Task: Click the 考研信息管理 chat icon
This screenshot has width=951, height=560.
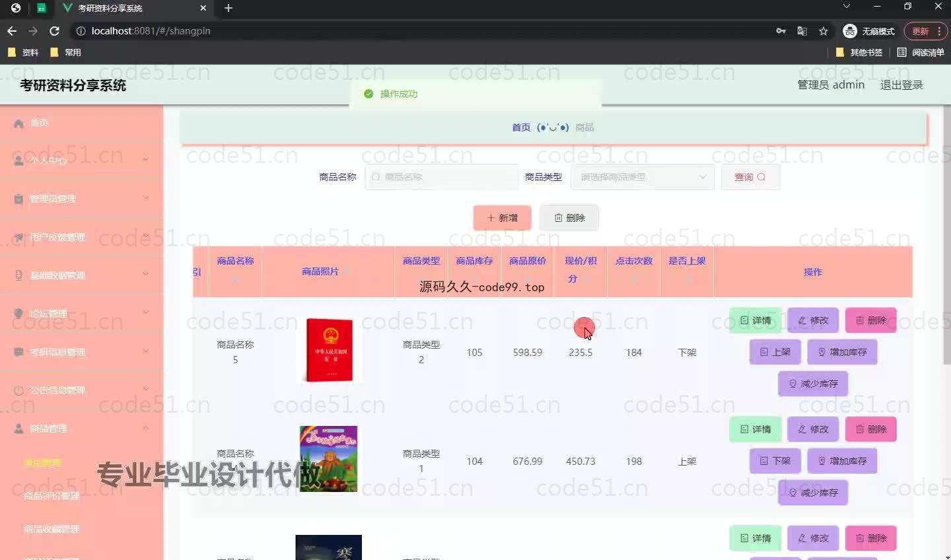Action: coord(18,352)
